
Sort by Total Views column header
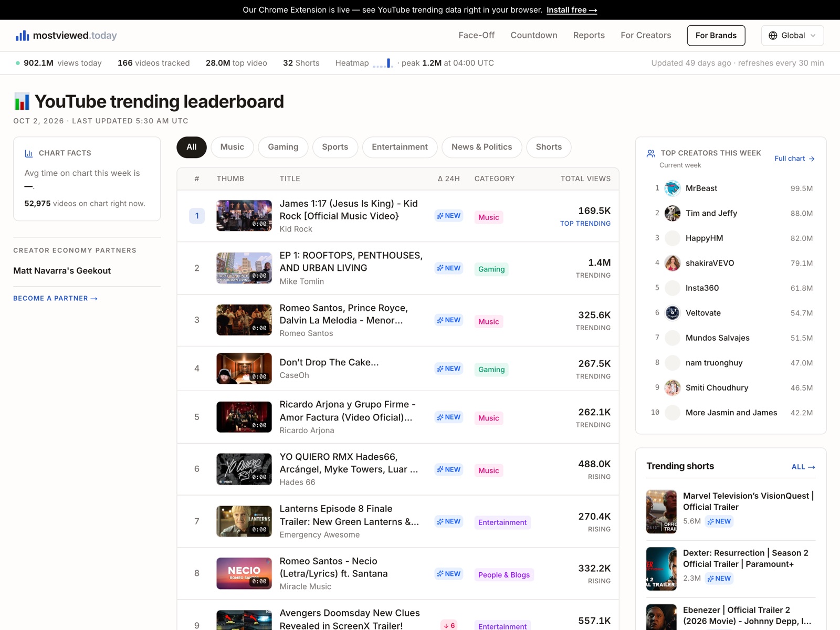pos(585,178)
